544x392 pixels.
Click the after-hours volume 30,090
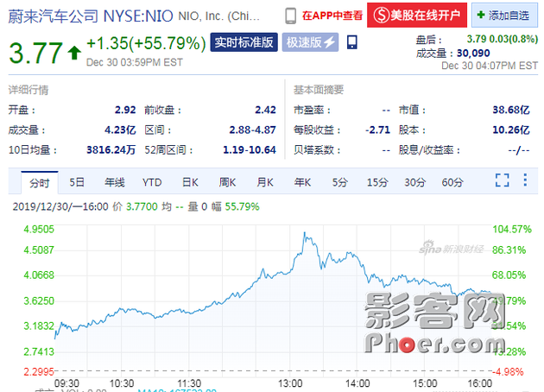coord(473,53)
